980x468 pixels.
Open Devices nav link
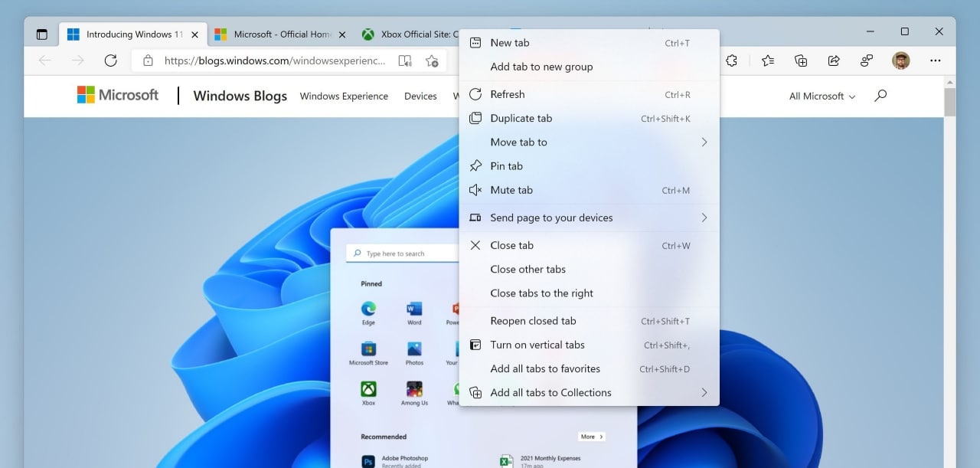coord(420,96)
